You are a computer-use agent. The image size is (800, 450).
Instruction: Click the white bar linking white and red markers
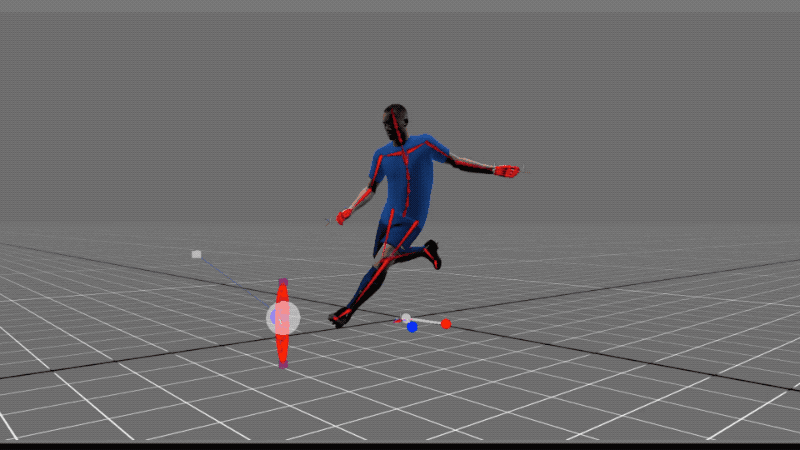click(x=427, y=322)
